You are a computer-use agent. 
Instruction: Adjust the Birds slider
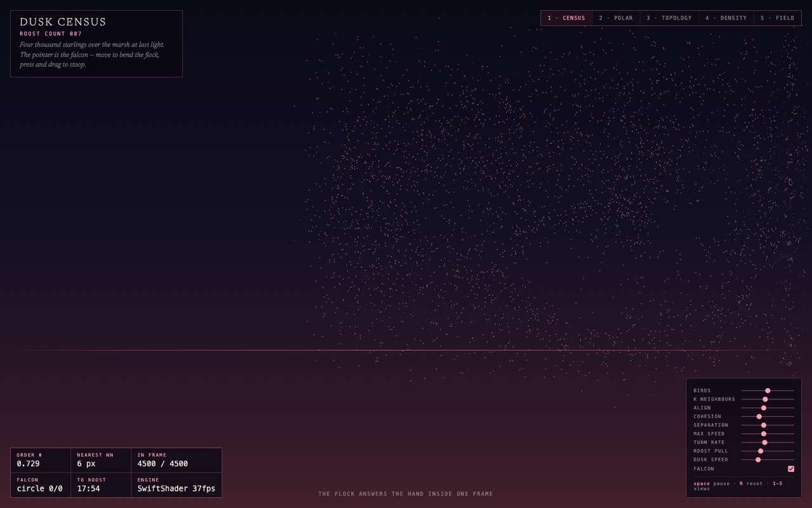point(768,391)
